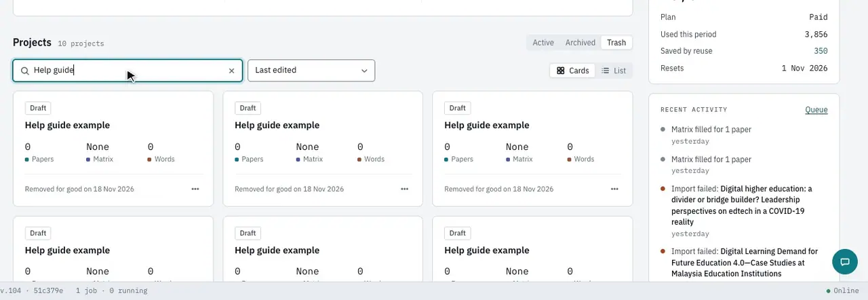The height and width of the screenshot is (300, 868).
Task: Switch to the Archived projects tab
Action: 580,43
